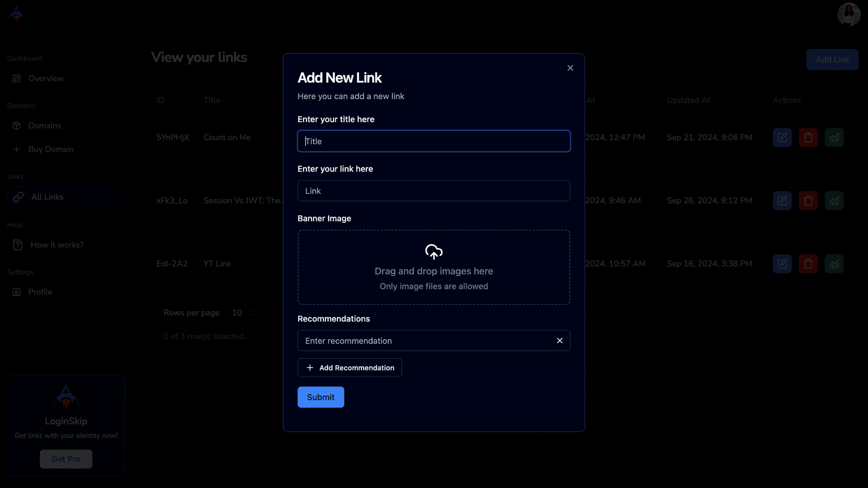The image size is (868, 488).
Task: Close the Add New Link dialog
Action: [570, 68]
